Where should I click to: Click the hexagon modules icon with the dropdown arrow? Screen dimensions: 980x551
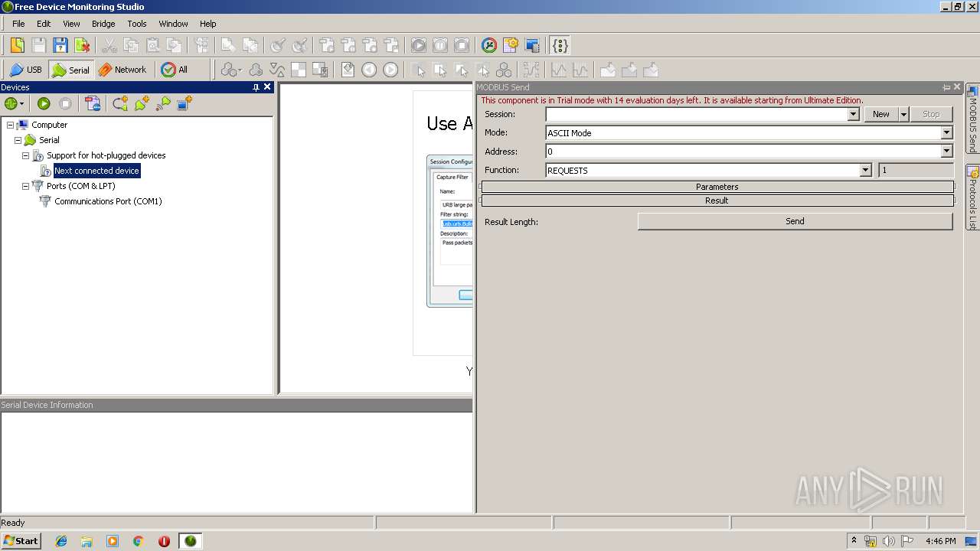(230, 70)
